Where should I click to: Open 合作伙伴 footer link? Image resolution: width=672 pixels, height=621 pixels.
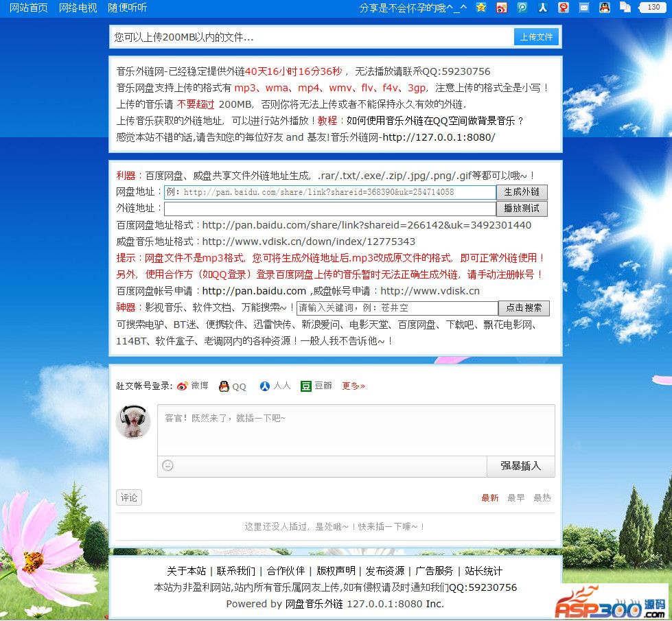click(286, 572)
